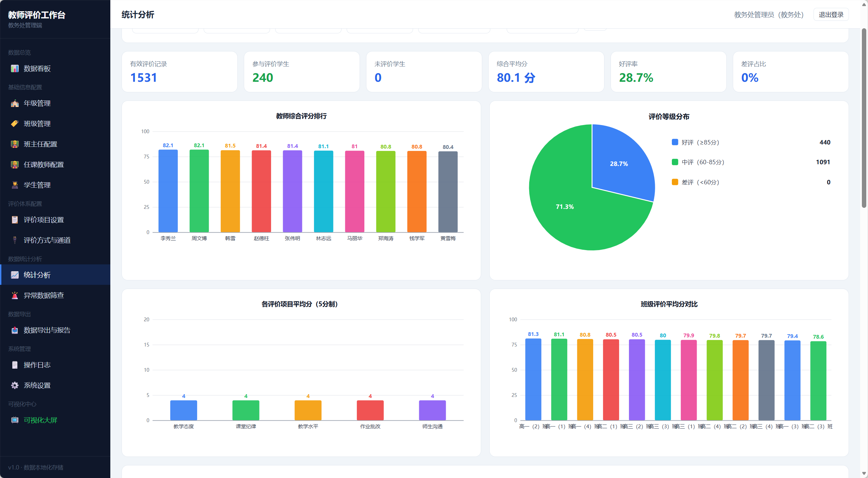Open 评价方式与通道 menu item

click(x=55, y=240)
